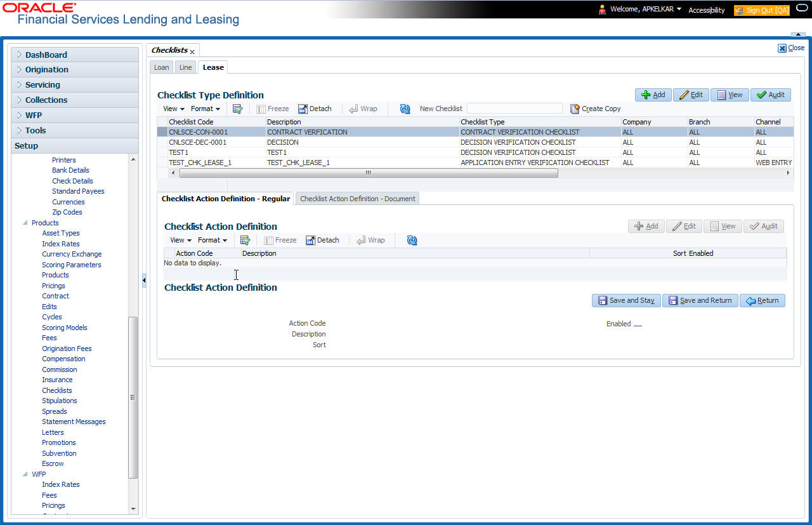This screenshot has width=812, height=525.
Task: Open Checklist Action Definition - Document tab
Action: [x=358, y=199]
